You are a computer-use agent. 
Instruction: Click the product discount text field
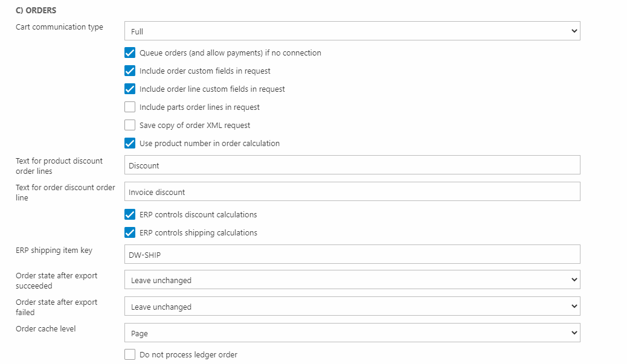tap(352, 165)
